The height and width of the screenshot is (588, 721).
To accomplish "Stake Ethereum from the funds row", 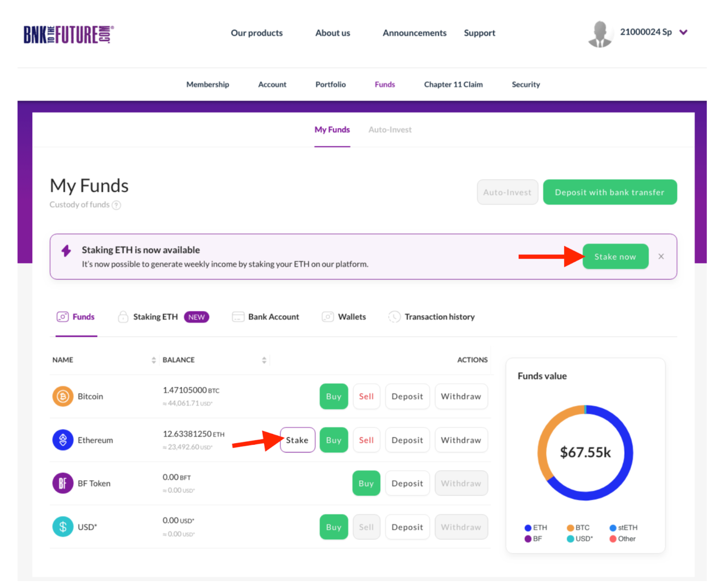I will point(297,440).
